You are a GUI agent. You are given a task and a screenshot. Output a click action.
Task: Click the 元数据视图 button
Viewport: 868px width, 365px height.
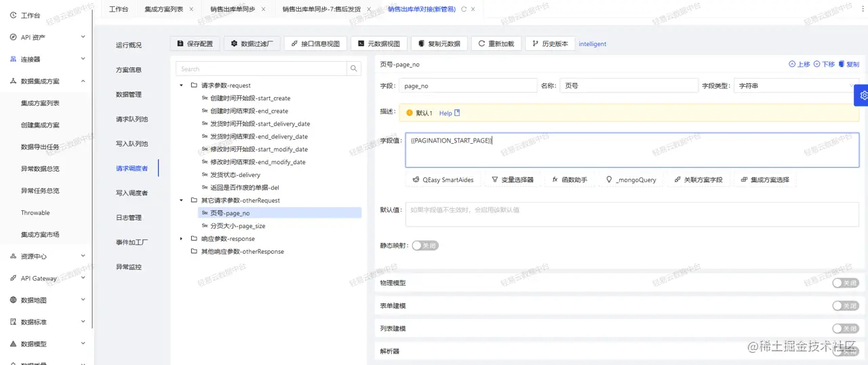point(379,43)
